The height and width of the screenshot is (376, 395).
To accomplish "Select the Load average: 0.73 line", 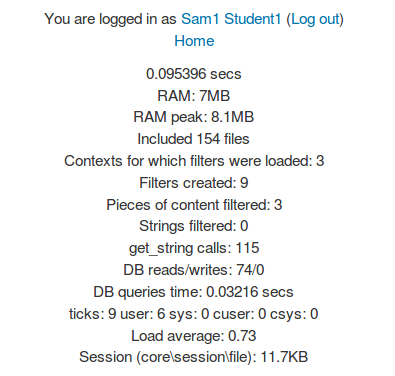I will 194,336.
